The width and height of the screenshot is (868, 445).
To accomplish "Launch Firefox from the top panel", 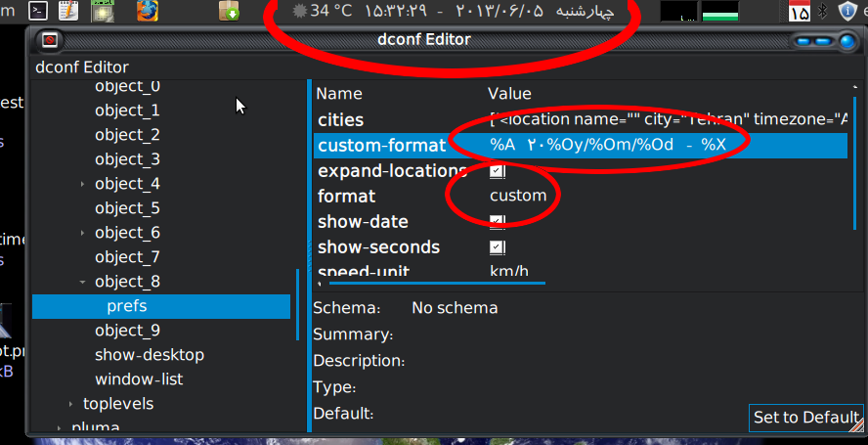I will 148,11.
